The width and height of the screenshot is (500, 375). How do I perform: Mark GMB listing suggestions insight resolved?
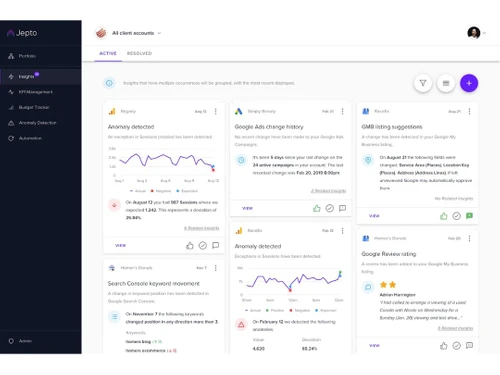click(x=457, y=216)
